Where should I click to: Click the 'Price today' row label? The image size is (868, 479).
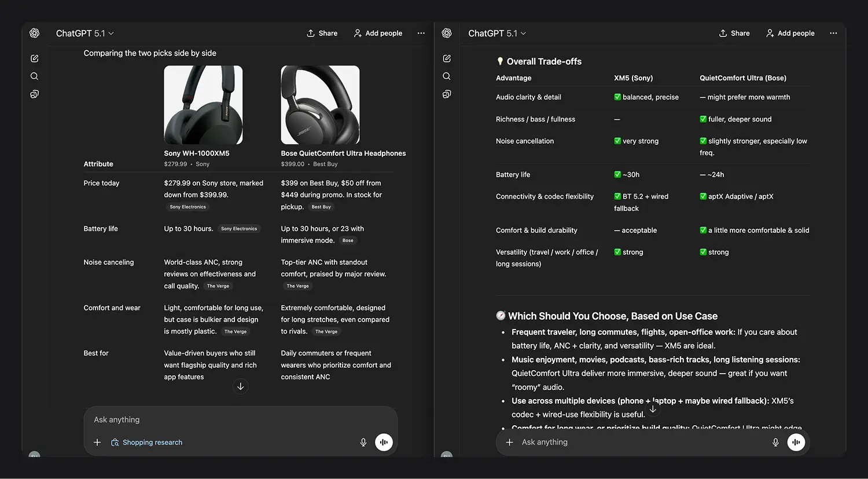pyautogui.click(x=101, y=183)
